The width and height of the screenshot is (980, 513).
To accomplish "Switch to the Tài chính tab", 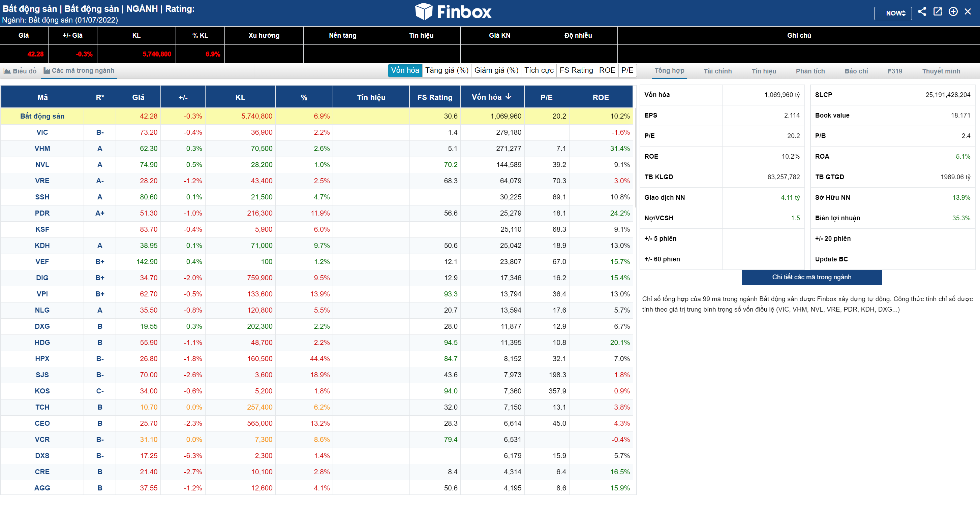I will (717, 71).
